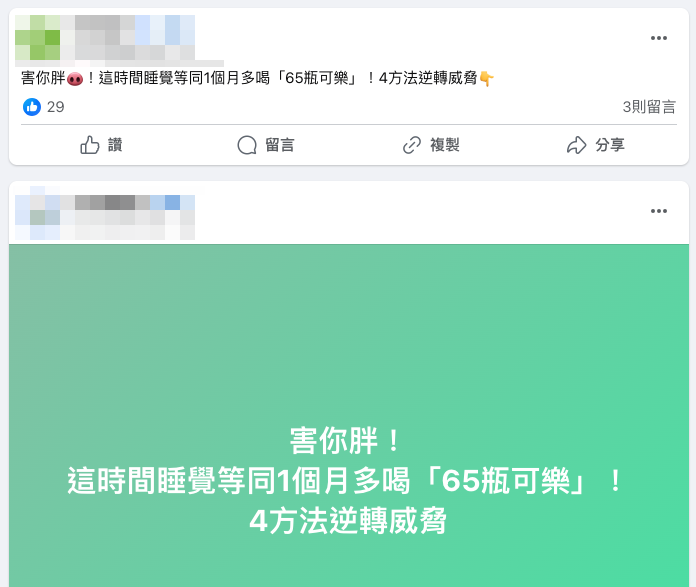Click the blue like reaction icon
The image size is (696, 587).
click(32, 107)
